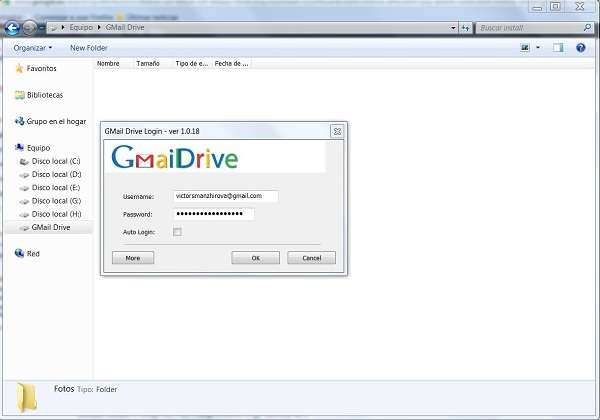
Task: Click the GMail Drive drive icon
Action: click(x=24, y=228)
